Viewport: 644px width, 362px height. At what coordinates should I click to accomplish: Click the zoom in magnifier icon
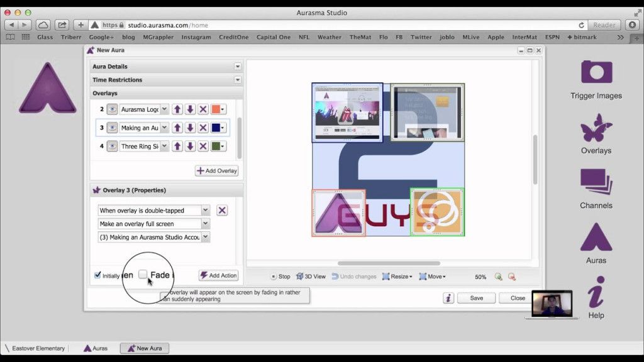pyautogui.click(x=498, y=277)
